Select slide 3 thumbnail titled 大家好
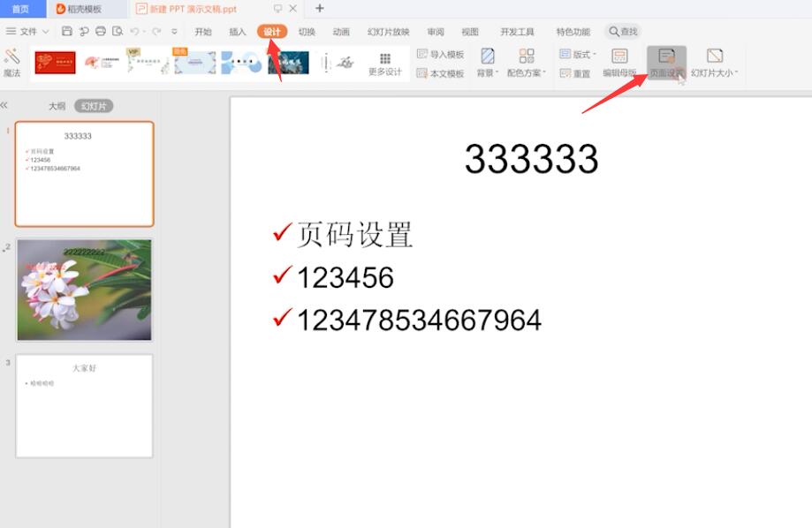 point(85,406)
